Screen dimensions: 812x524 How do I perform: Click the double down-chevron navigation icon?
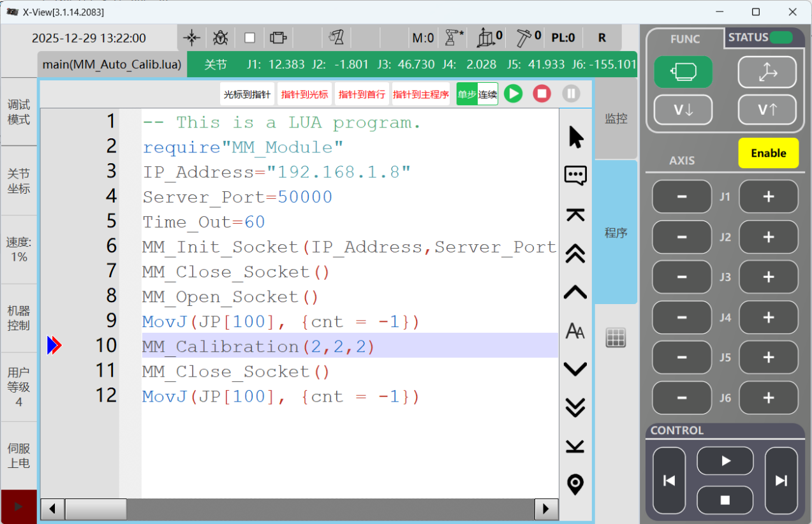tap(575, 407)
